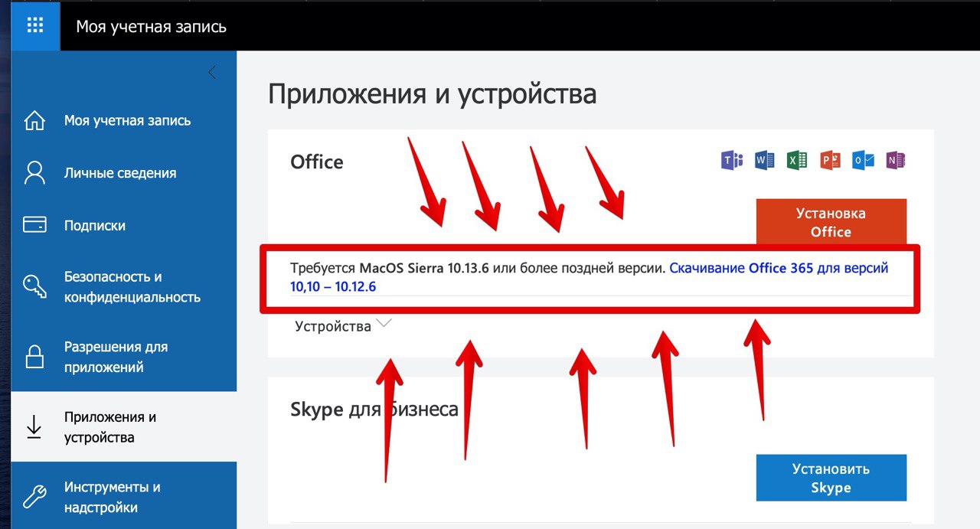
Task: Click the Приложения и устройства page heading
Action: tap(433, 94)
